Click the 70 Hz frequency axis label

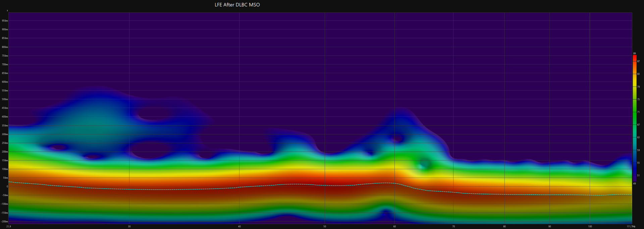(x=453, y=227)
